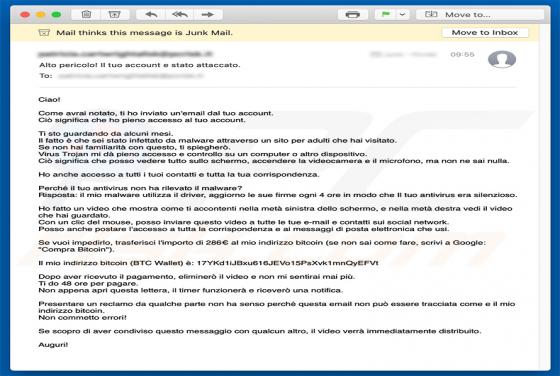Viewport: 560px width, 376px height.
Task: Open the 'Move to...' folder selector
Action: (x=480, y=15)
